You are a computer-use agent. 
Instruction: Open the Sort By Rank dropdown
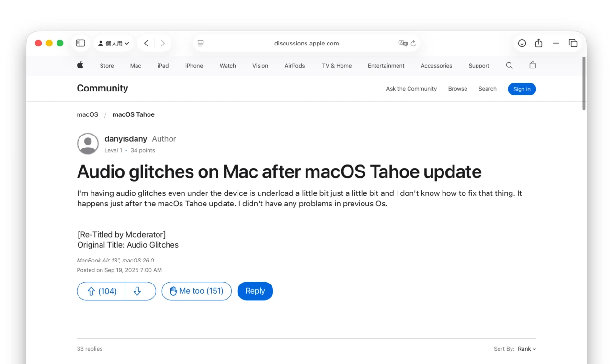526,349
